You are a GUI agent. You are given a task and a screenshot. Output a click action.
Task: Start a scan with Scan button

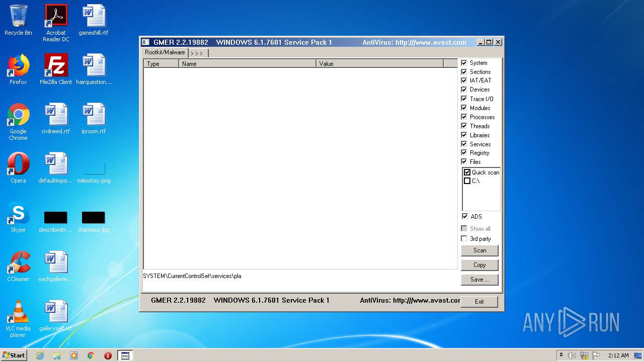coord(479,250)
